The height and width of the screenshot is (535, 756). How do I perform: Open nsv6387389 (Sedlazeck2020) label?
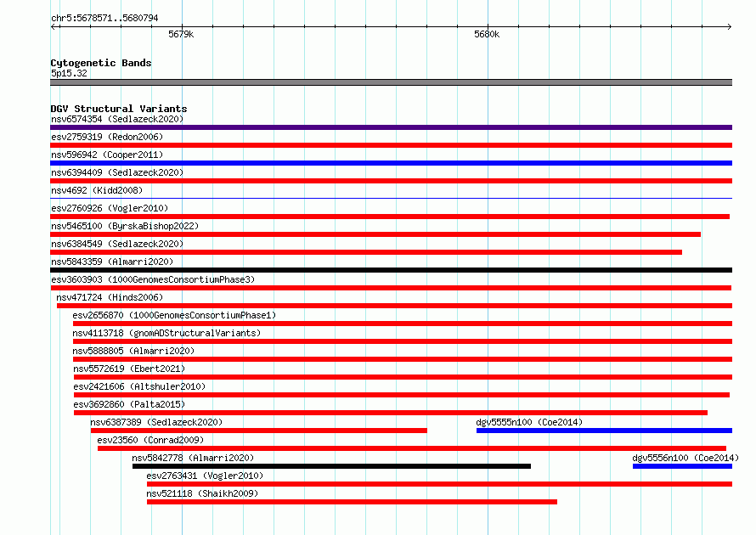[156, 422]
